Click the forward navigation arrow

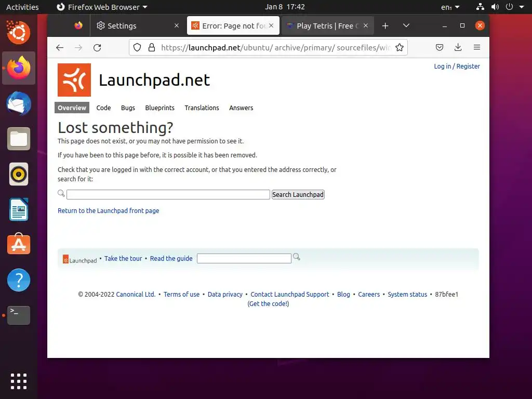point(78,47)
